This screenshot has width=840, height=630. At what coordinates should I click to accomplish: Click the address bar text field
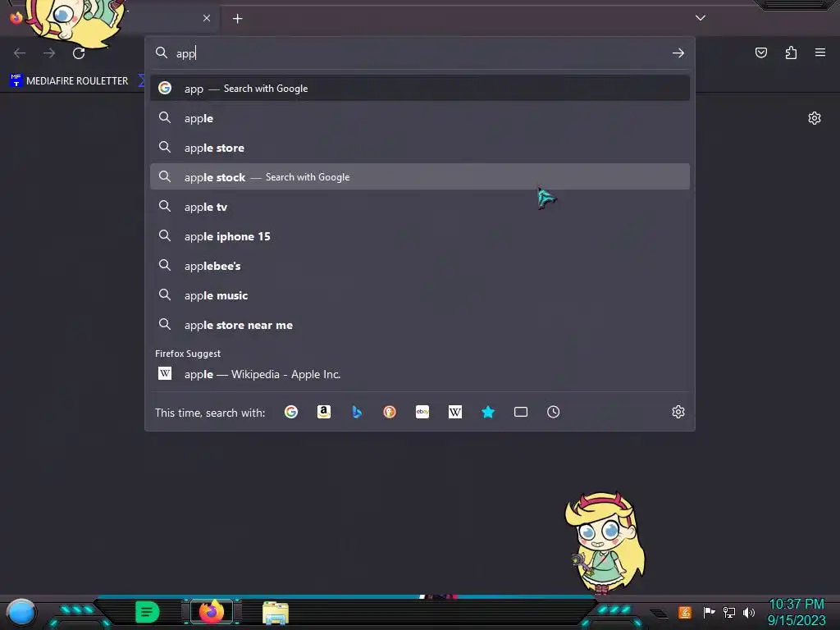[x=421, y=53]
